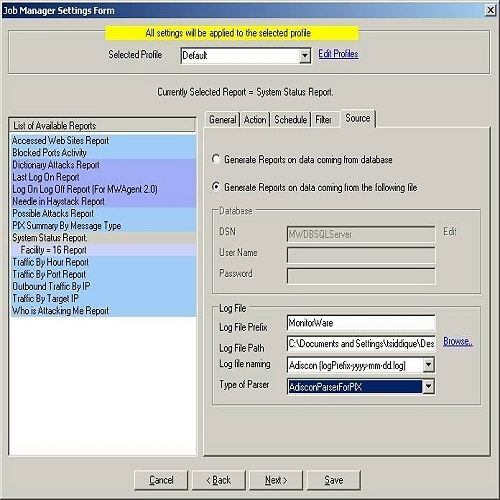
Task: Click the Log File Path field
Action: point(361,343)
